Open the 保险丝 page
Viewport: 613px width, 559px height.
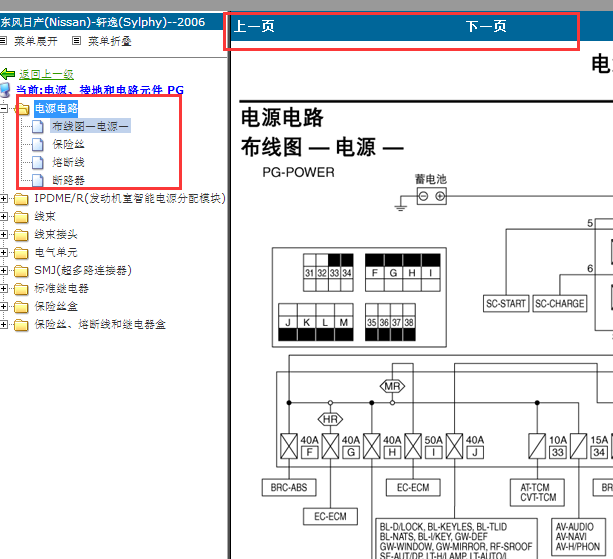(68, 144)
